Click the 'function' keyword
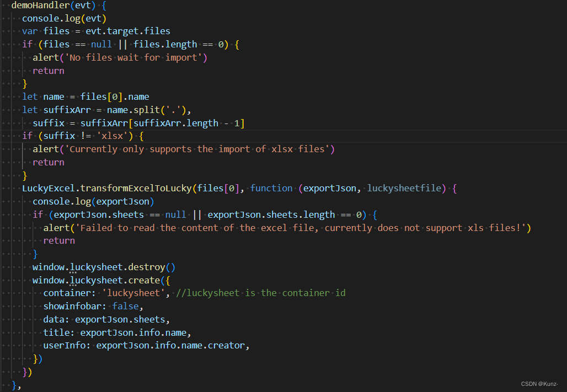The width and height of the screenshot is (567, 392). 271,189
